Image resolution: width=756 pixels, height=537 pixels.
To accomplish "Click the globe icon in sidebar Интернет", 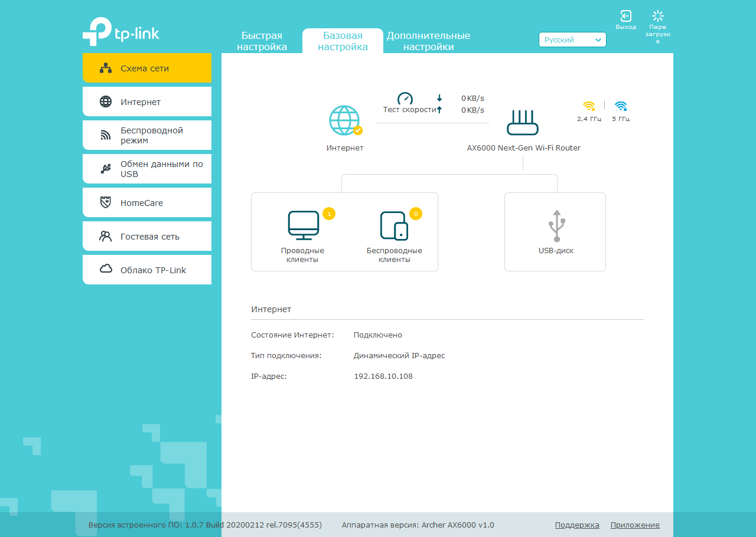I will pos(106,101).
